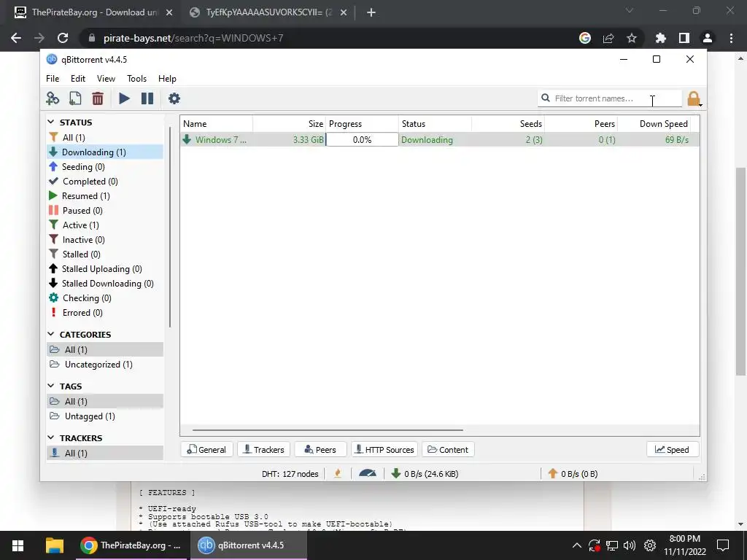Switch to the HTTP Sources tab

[x=384, y=449]
